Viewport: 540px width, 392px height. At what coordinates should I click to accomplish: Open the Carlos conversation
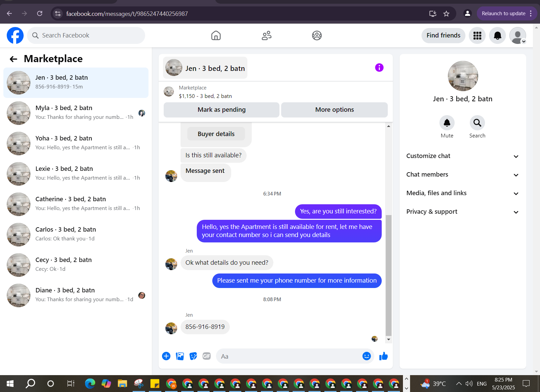click(x=76, y=235)
